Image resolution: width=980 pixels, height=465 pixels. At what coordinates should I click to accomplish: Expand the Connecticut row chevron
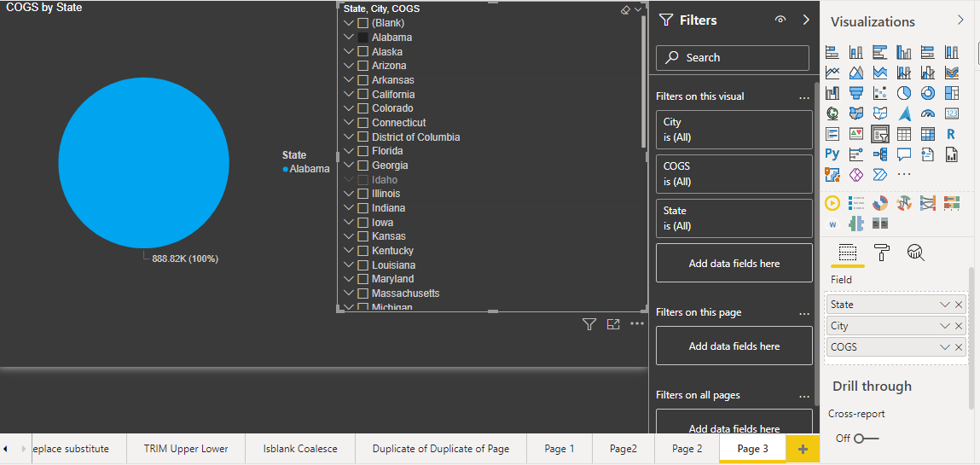[x=349, y=123]
